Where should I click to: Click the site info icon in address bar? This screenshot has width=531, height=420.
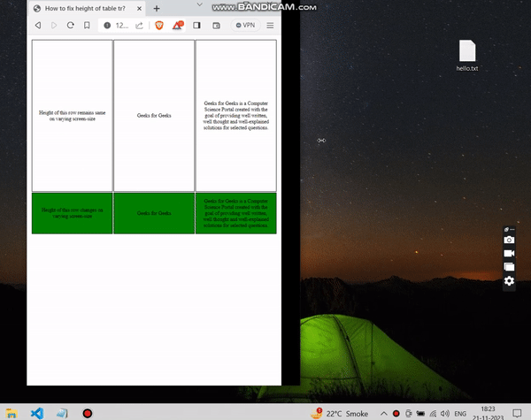[x=107, y=26]
